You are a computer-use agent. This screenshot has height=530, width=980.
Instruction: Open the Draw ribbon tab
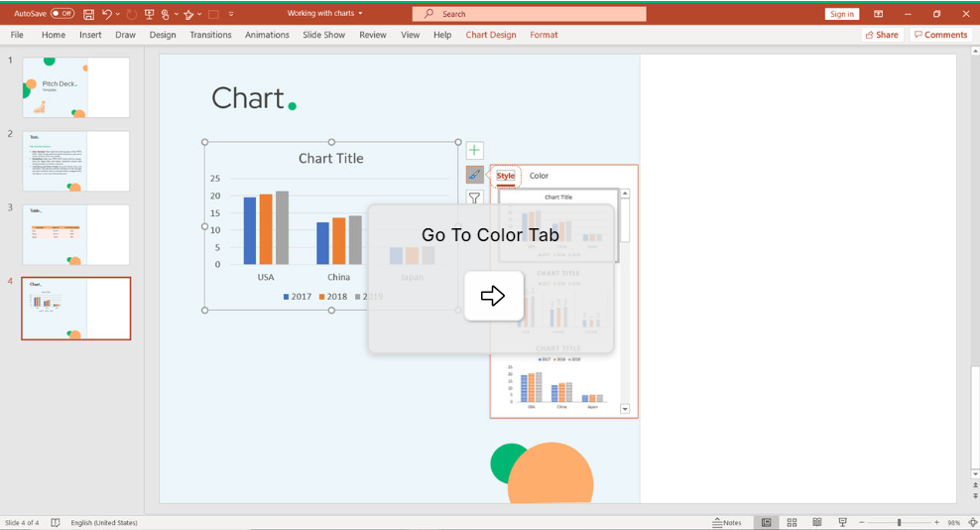click(125, 35)
